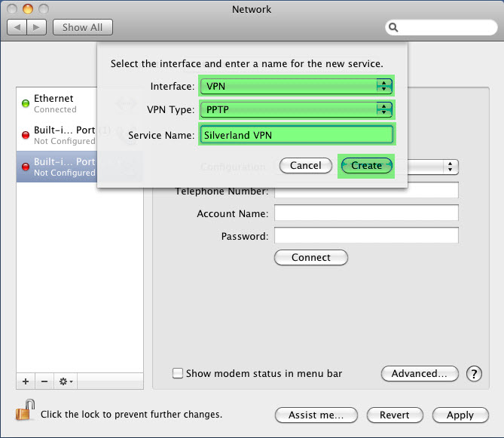Cancel the new service sheet
This screenshot has width=504, height=438.
click(x=306, y=165)
